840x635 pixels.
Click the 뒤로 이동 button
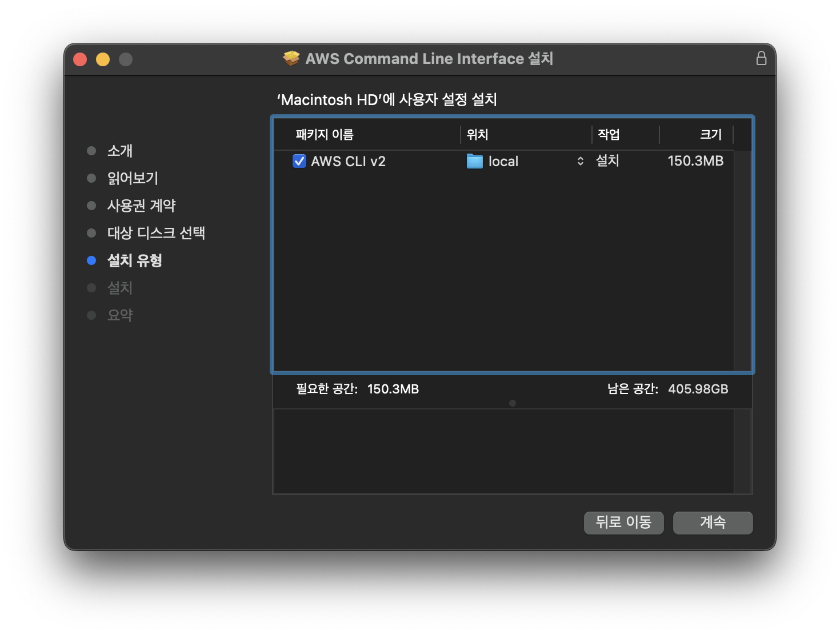pyautogui.click(x=623, y=523)
